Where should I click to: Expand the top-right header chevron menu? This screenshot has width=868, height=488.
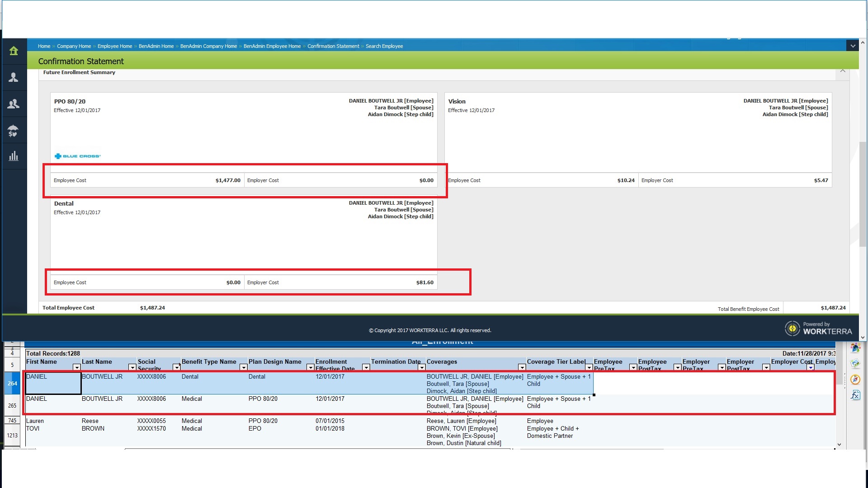pos(853,46)
